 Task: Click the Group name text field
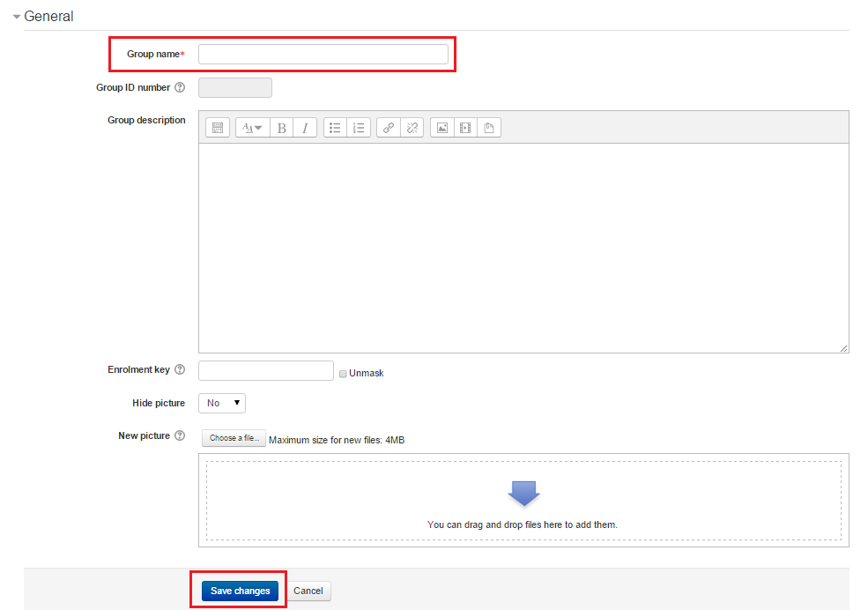[323, 55]
